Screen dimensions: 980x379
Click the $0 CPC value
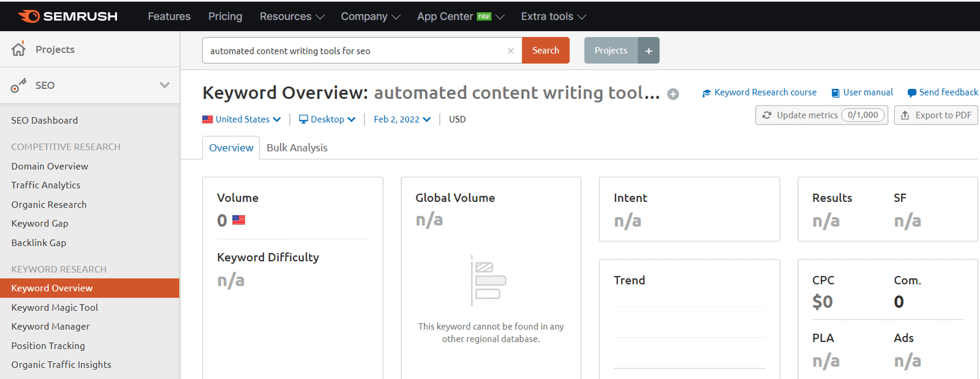tap(823, 302)
